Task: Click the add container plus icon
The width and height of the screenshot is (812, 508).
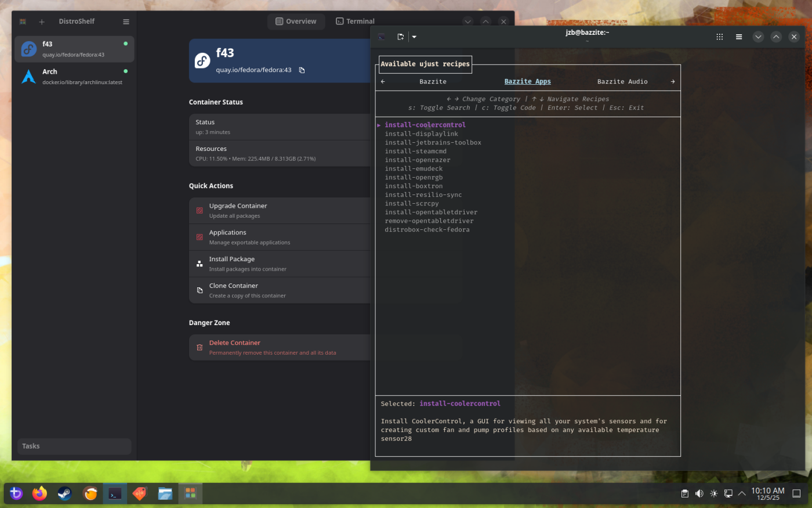Action: [x=42, y=22]
